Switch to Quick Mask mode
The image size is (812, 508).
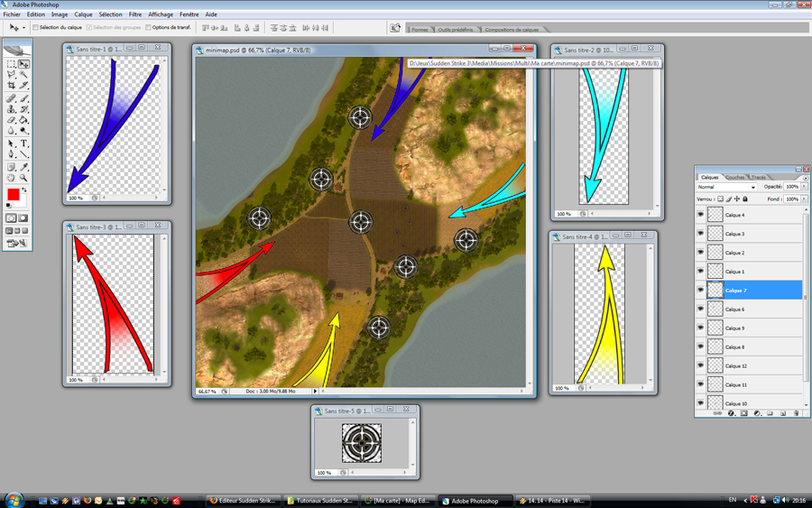coord(23,218)
